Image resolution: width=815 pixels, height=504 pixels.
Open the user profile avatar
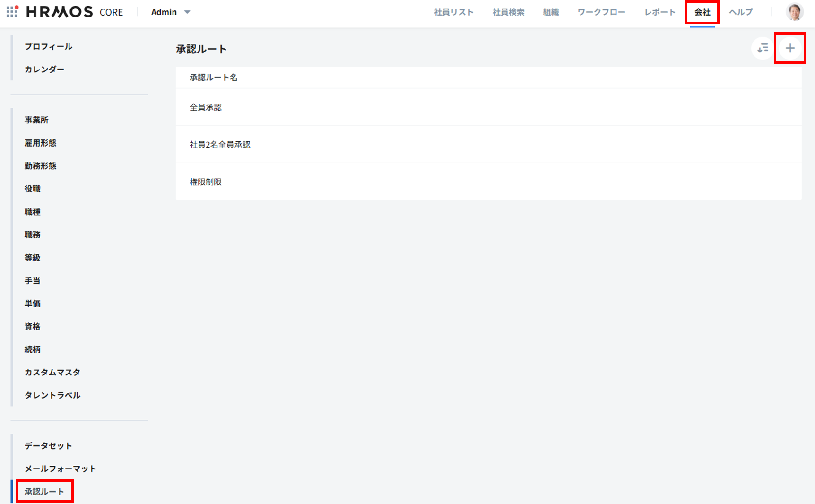[794, 12]
